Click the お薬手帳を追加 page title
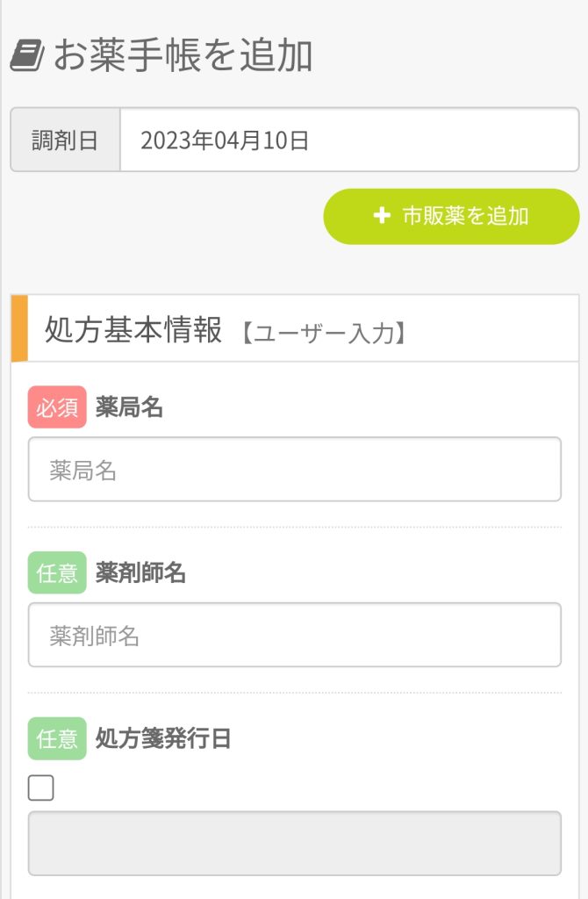588x899 pixels. pyautogui.click(x=183, y=56)
